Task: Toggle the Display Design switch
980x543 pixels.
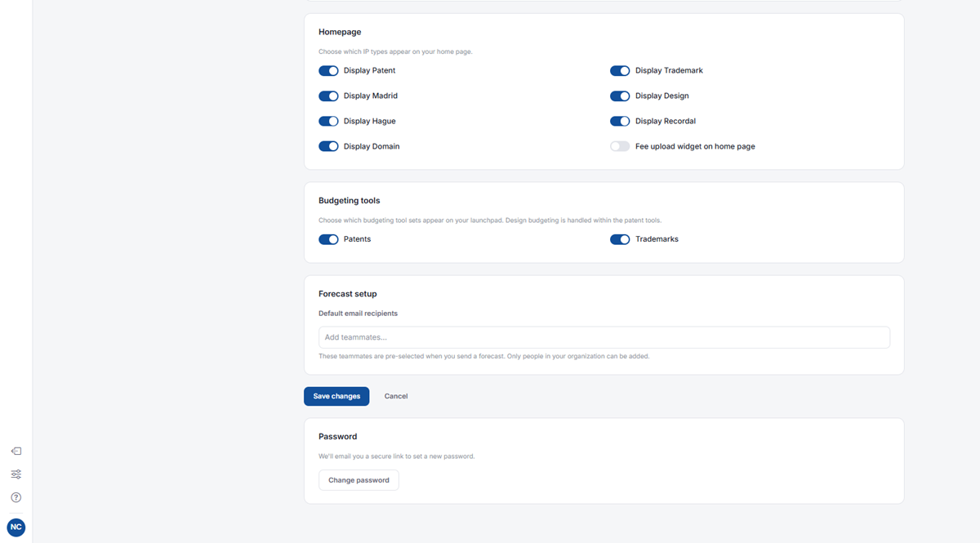Action: tap(620, 96)
